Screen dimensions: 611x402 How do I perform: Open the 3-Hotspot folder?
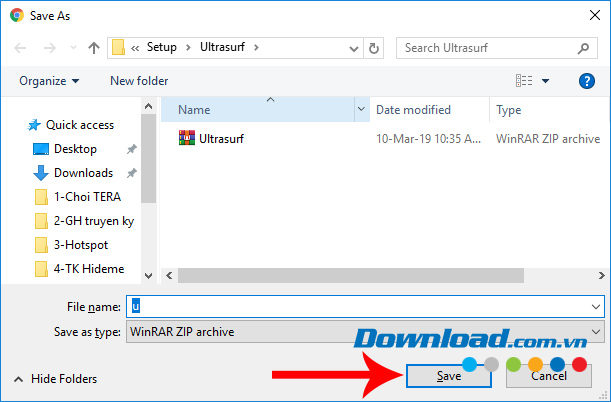(x=81, y=245)
